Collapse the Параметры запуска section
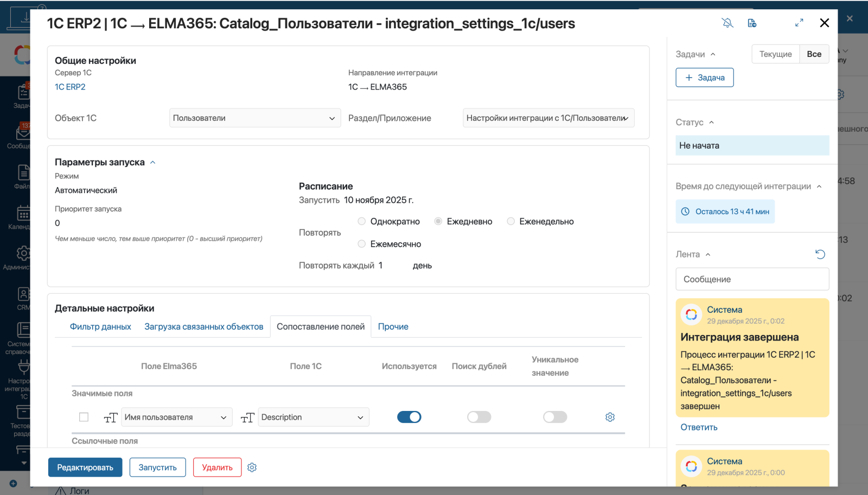The width and height of the screenshot is (868, 495). click(x=153, y=162)
